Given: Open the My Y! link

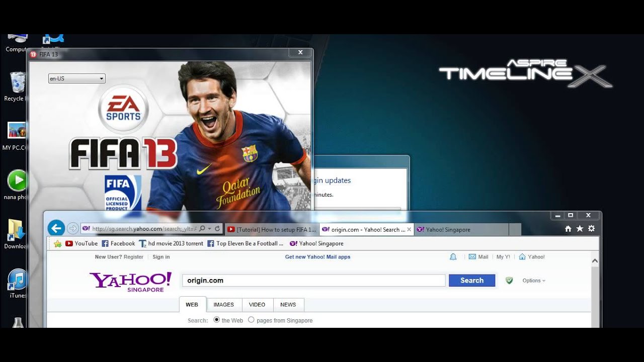Looking at the screenshot, I should pos(503,257).
